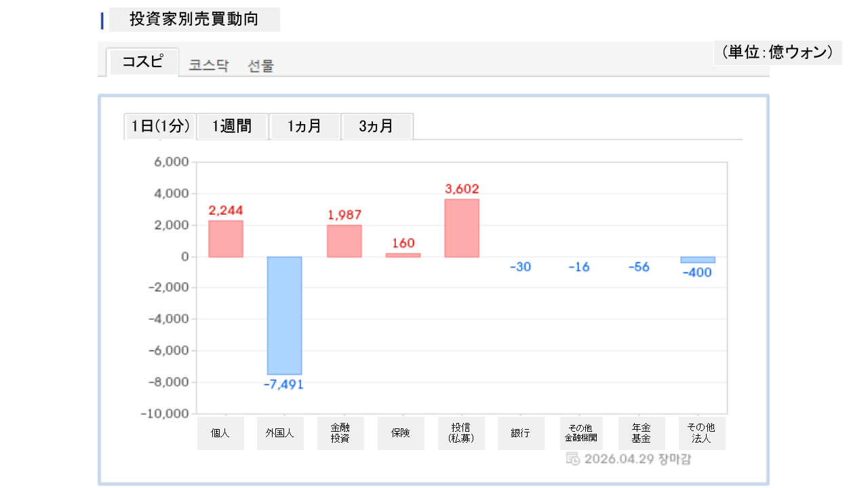Select the 1日(1分) period tab
This screenshot has width=868, height=488.
pyautogui.click(x=160, y=126)
